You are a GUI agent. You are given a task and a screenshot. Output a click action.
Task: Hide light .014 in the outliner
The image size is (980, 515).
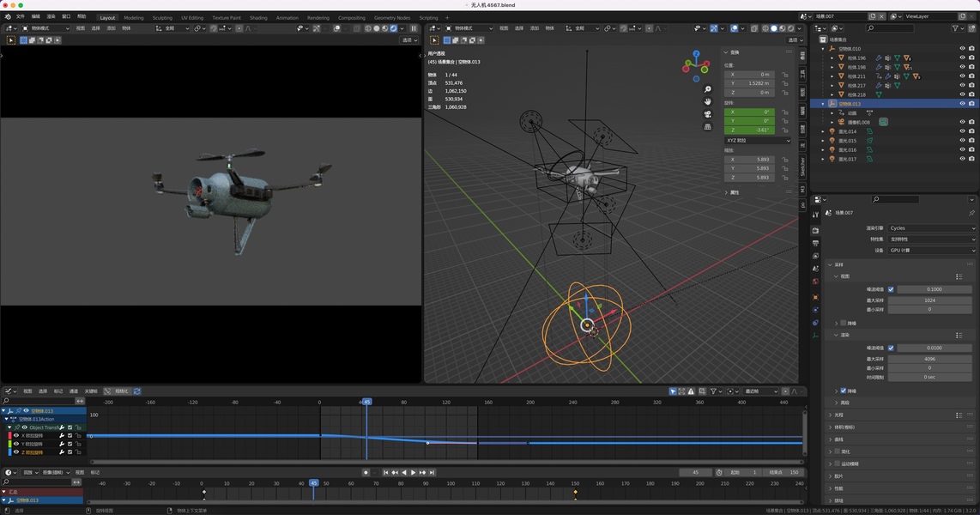click(x=963, y=131)
